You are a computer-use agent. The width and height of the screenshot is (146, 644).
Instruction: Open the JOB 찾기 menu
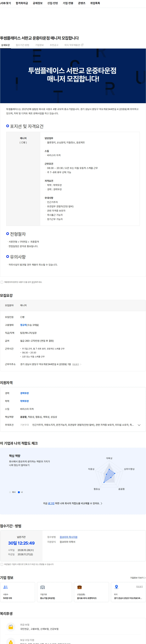[x=5, y=3]
